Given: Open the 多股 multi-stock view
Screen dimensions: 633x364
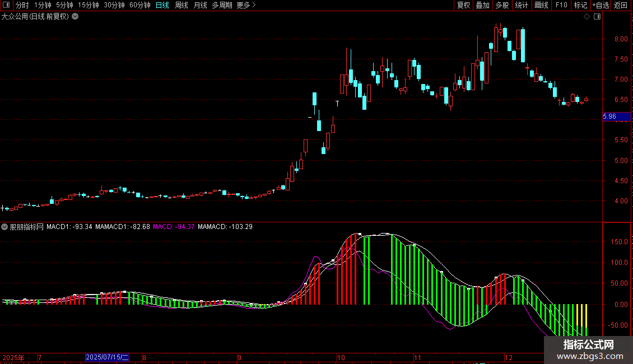Looking at the screenshot, I should (x=502, y=5).
